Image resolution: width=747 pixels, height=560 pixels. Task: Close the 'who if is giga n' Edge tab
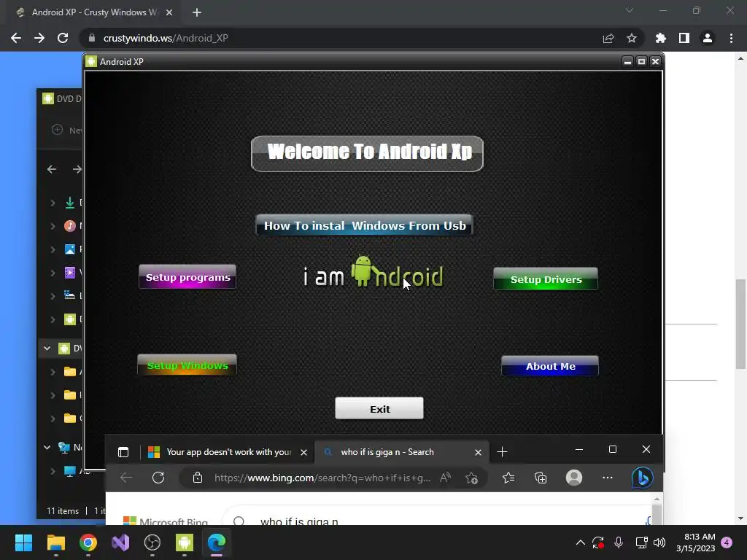pos(478,452)
